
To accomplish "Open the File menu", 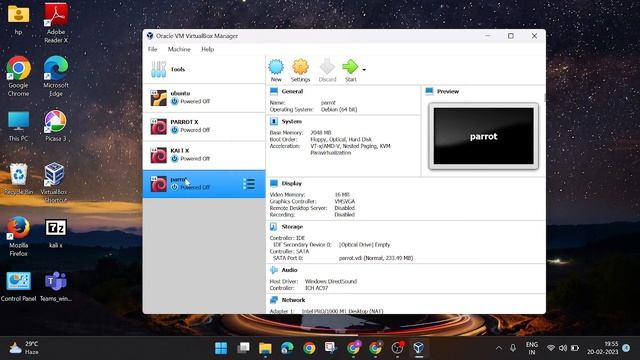I will pos(153,49).
